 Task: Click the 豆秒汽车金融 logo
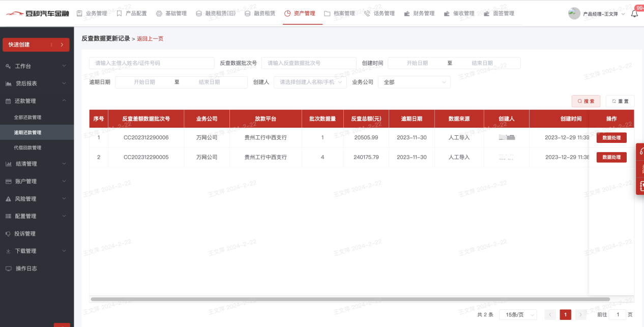[37, 13]
